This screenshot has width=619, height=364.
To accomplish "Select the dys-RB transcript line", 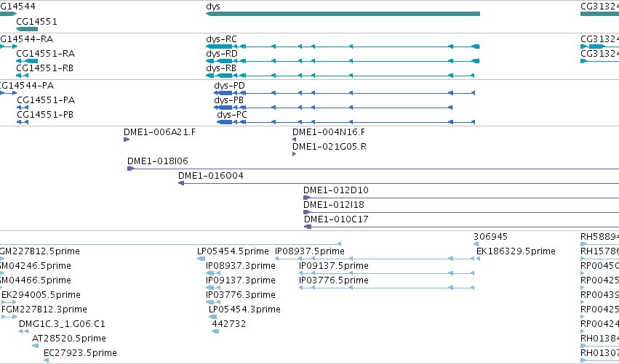I will (x=340, y=76).
